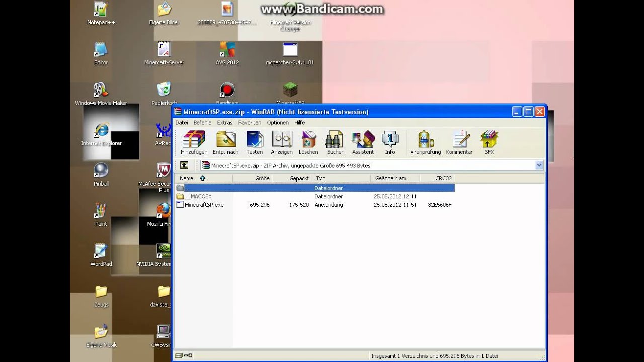Image resolution: width=644 pixels, height=362 pixels.
Task: Select the Papierkorb recycle bin icon
Action: click(164, 94)
